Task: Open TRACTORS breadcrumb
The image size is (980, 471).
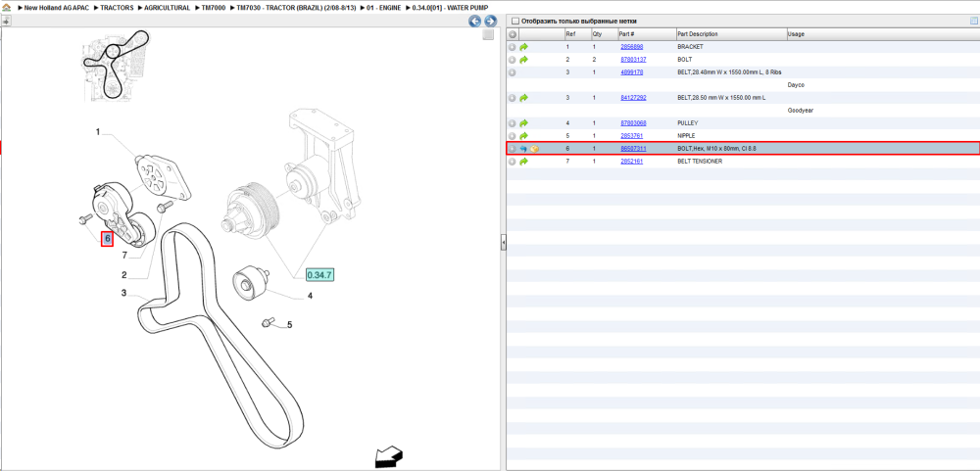Action: click(x=117, y=8)
